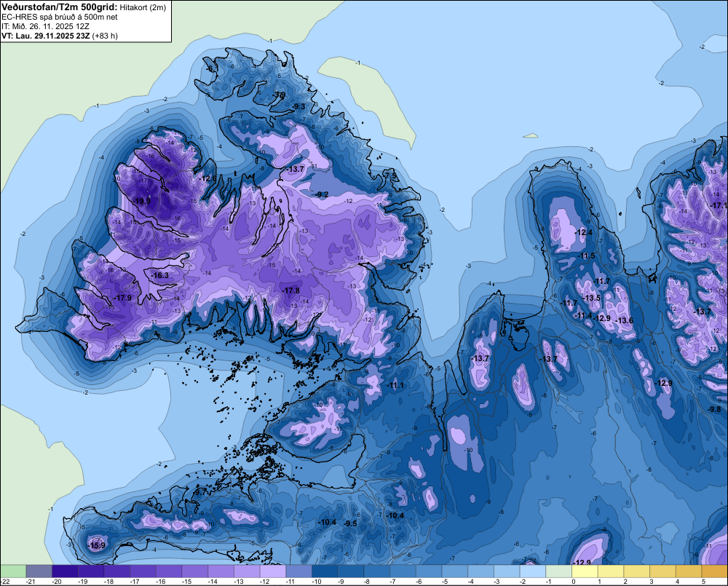Screen dimensions: 728x586
Task: Select the -15.9 value in the southwest corner
Action: point(98,546)
